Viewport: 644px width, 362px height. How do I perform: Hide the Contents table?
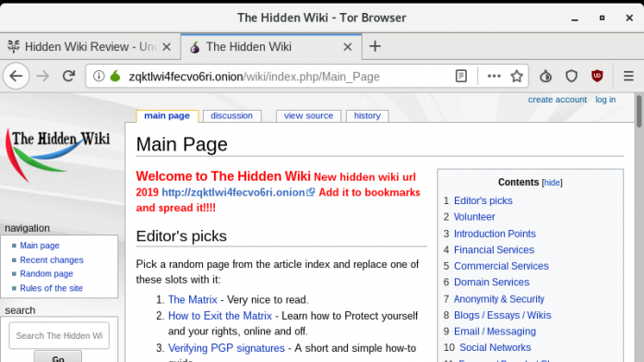click(552, 183)
